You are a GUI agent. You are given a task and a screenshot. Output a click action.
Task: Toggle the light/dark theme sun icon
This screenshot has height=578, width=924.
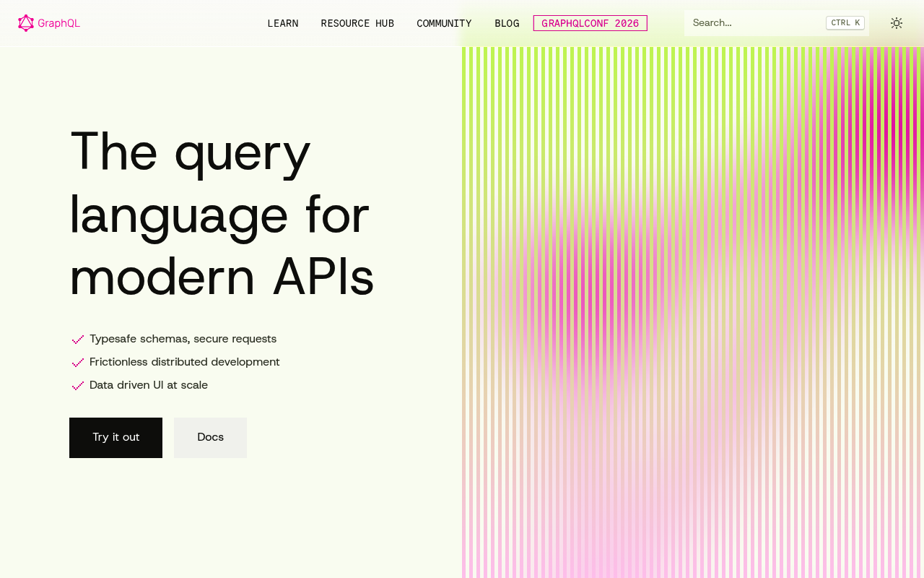pos(897,23)
